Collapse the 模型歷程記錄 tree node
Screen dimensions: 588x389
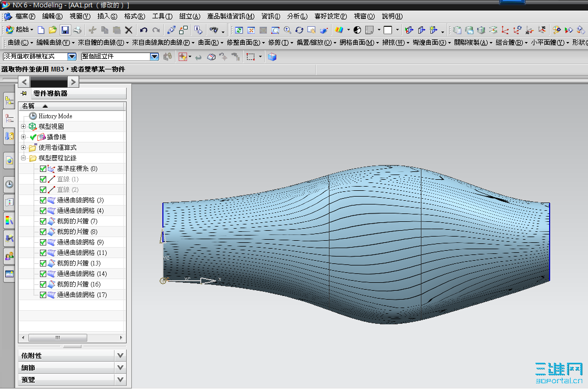23,158
